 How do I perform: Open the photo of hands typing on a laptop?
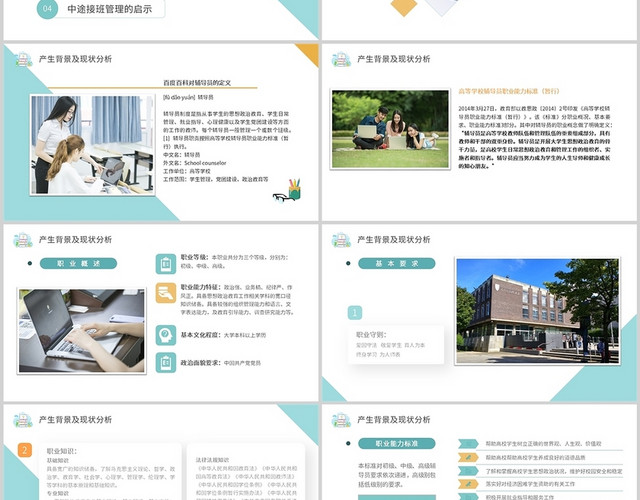(x=82, y=331)
